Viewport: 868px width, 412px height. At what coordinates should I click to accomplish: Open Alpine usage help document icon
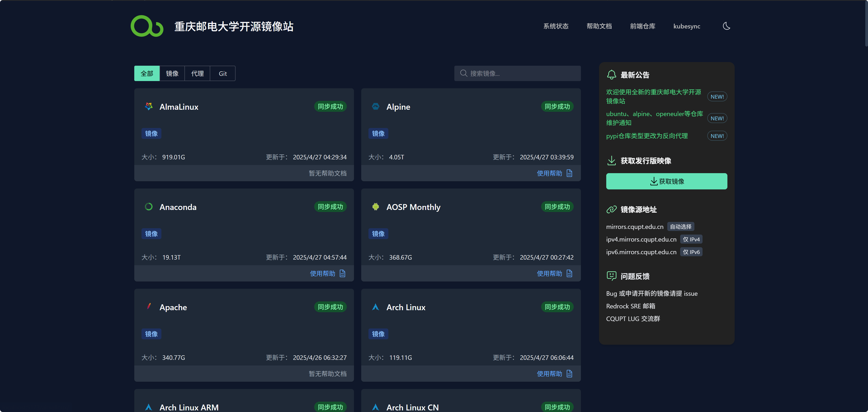(569, 173)
